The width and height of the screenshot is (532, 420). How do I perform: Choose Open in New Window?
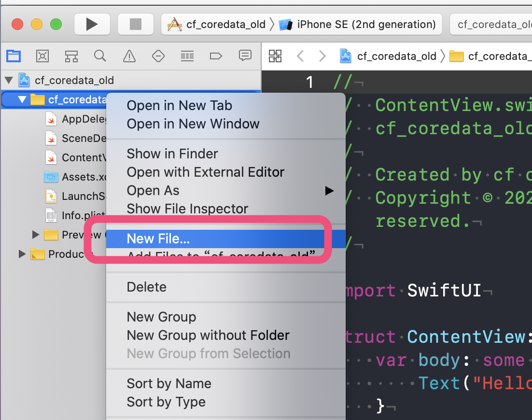coord(225,124)
